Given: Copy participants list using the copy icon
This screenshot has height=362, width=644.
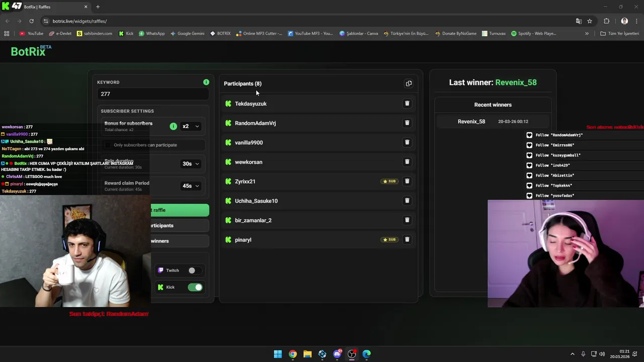Looking at the screenshot, I should [x=409, y=83].
